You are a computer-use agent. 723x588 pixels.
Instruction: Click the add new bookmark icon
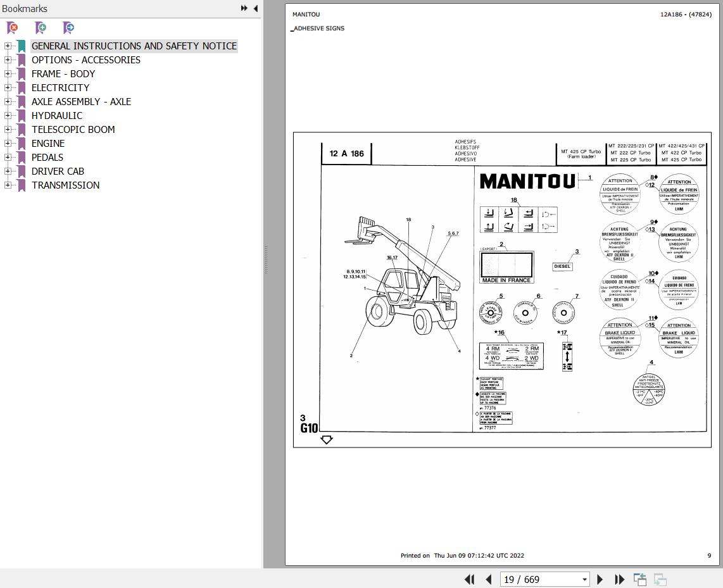tap(41, 28)
